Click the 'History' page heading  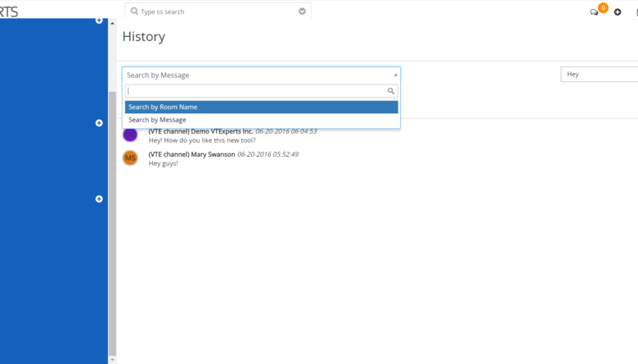143,37
